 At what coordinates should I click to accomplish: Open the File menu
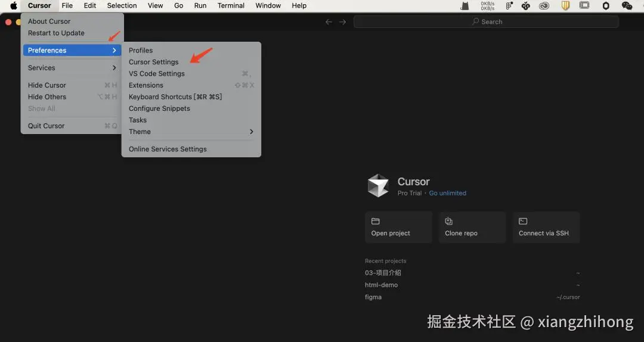(67, 5)
